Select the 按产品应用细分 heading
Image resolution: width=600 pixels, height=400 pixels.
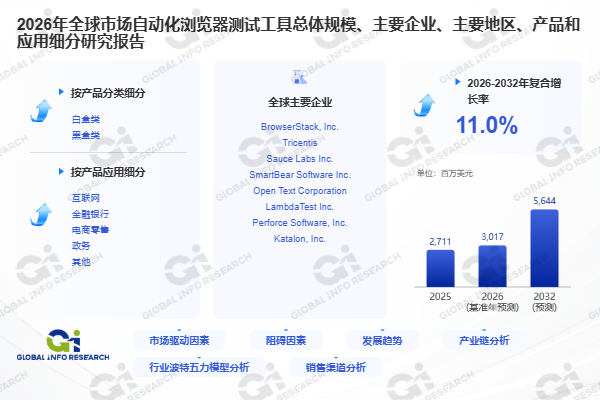[x=108, y=172]
